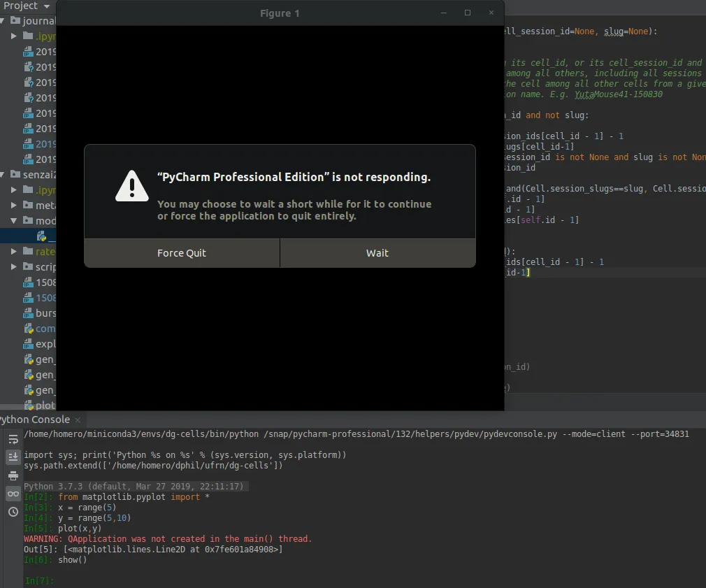This screenshot has height=588, width=706.
Task: Click 'ugs[cell_id-1]' in the editor
Action: (540, 147)
